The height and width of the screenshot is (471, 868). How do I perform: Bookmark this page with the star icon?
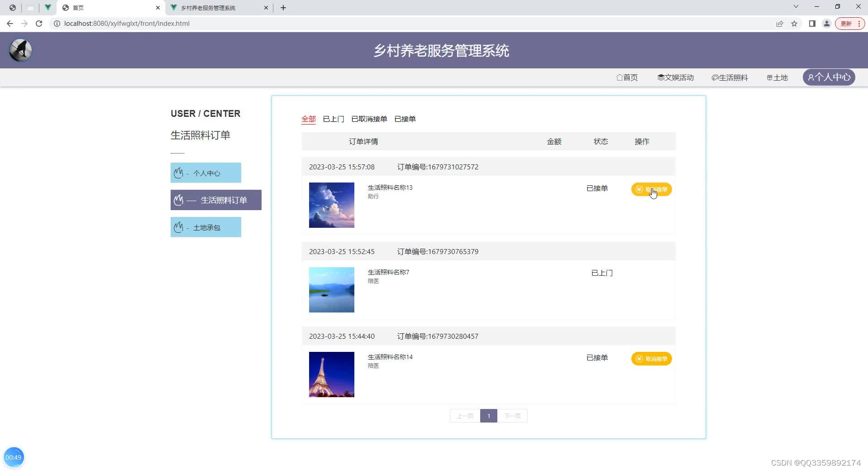pos(794,24)
